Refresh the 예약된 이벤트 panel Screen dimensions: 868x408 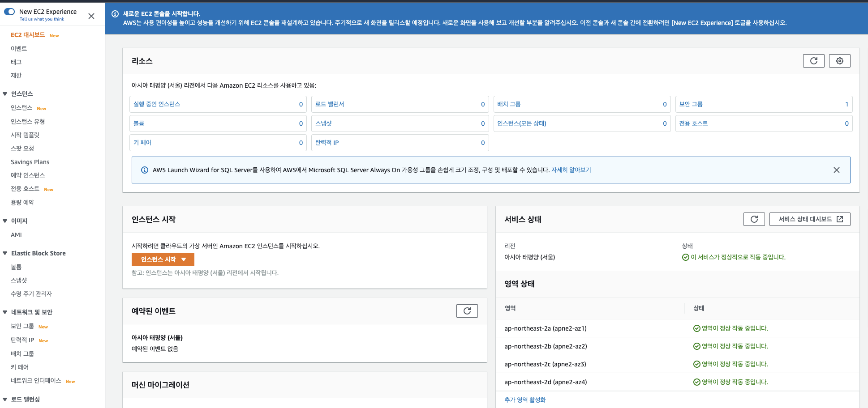[x=467, y=311]
